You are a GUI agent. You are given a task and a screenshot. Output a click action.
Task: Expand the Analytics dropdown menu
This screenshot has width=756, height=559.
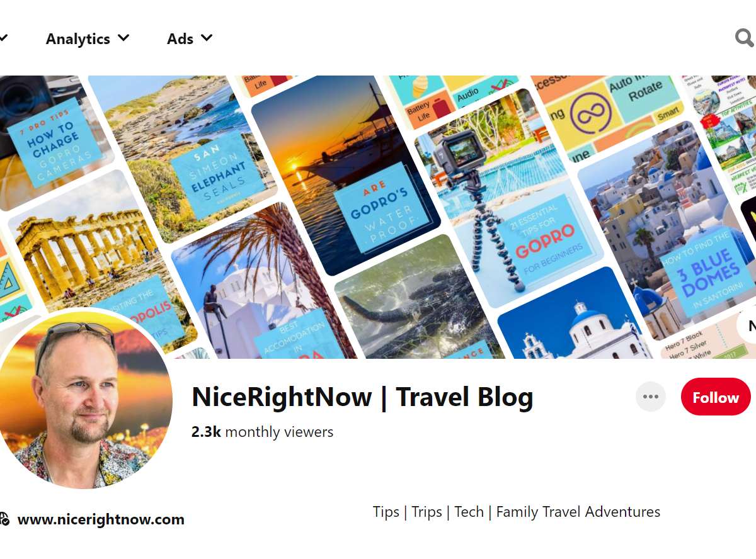click(x=88, y=39)
